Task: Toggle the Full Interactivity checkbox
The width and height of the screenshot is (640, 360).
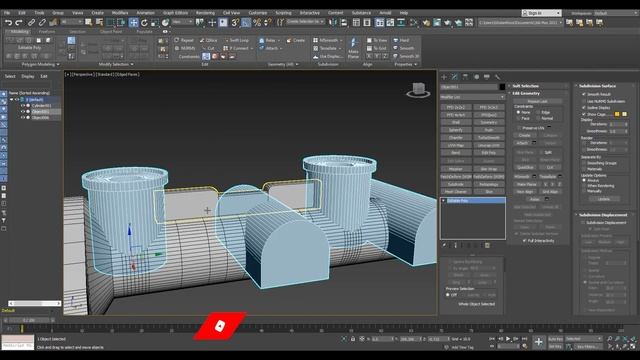Action: point(524,241)
